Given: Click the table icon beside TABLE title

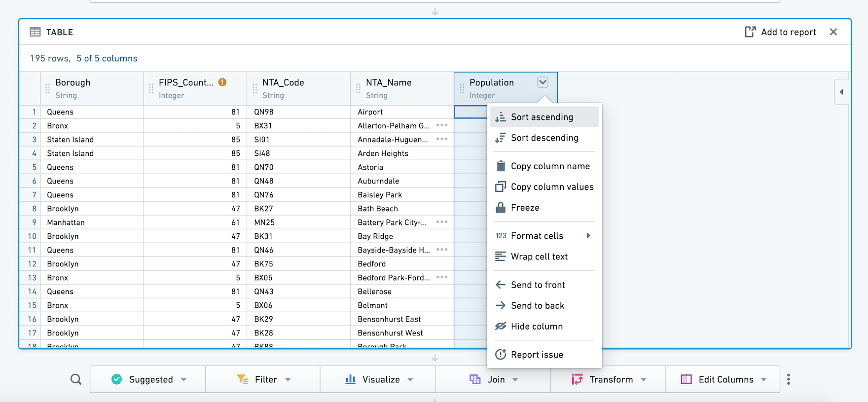Looking at the screenshot, I should coord(35,32).
